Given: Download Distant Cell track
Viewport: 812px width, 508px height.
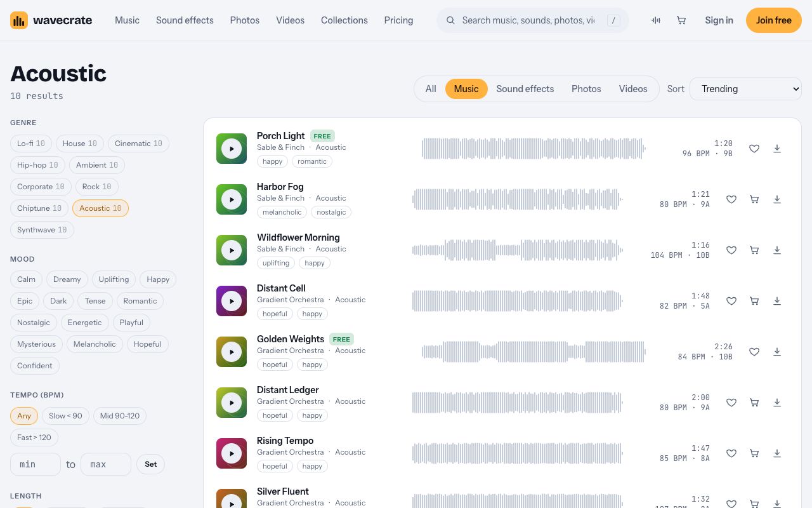Looking at the screenshot, I should pyautogui.click(x=777, y=301).
